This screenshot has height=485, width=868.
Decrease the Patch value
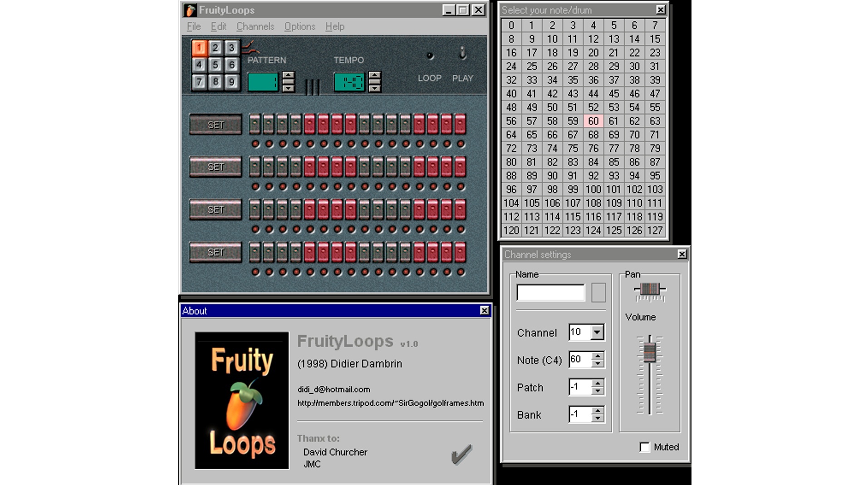(x=598, y=391)
